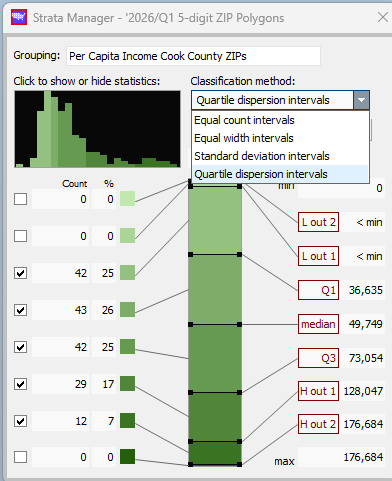The image size is (392, 481).
Task: Click the median value 49,749
Action: [363, 324]
